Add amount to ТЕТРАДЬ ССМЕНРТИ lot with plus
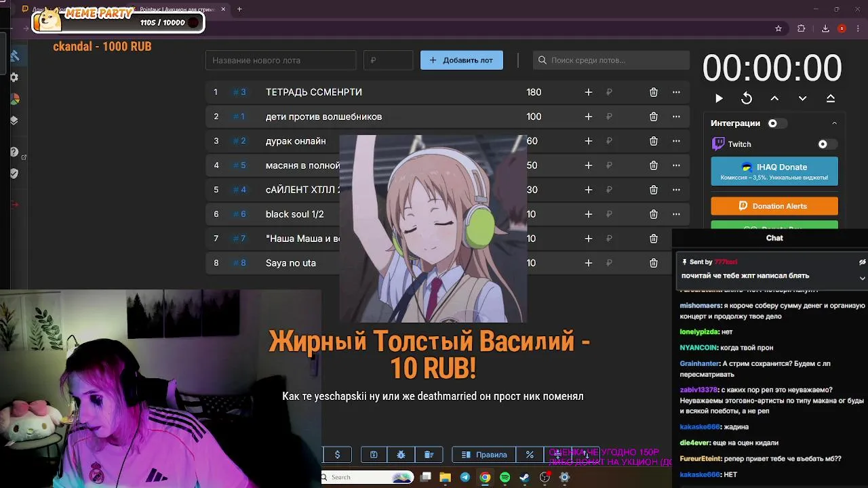This screenshot has height=488, width=868. 588,92
